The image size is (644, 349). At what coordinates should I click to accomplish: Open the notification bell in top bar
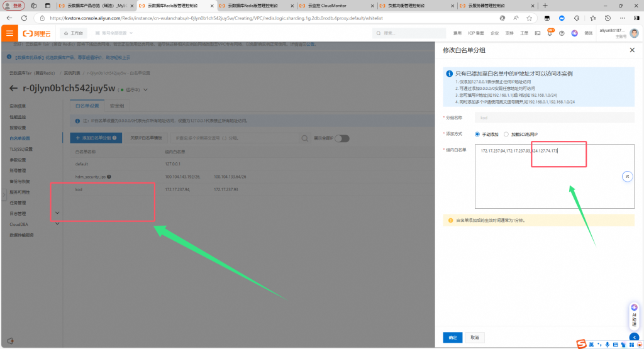pos(550,33)
